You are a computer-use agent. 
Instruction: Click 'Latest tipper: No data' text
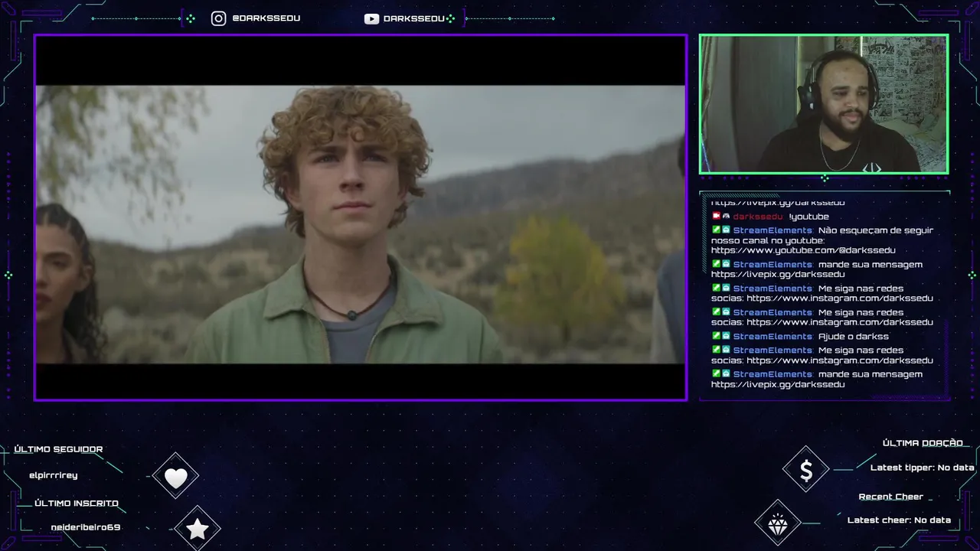pos(923,468)
